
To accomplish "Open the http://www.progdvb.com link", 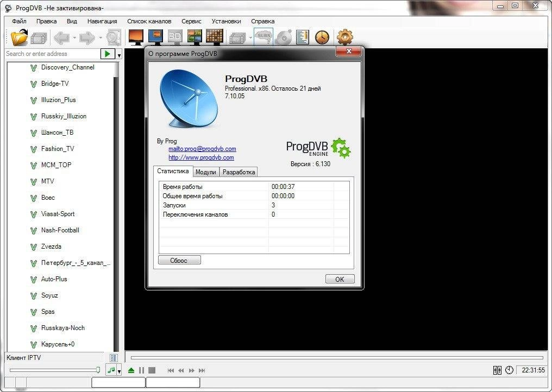I will pyautogui.click(x=201, y=157).
